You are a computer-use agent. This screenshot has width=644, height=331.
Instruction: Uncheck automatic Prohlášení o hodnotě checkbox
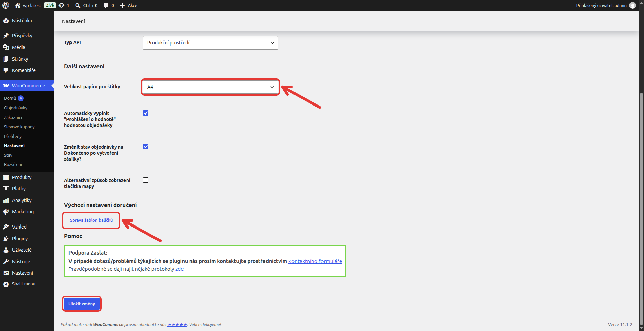click(x=146, y=113)
